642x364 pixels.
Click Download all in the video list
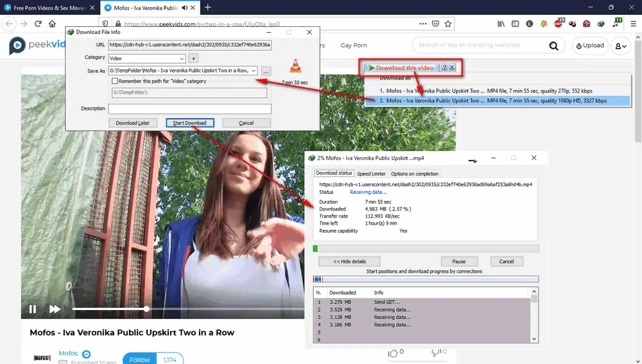(395, 78)
